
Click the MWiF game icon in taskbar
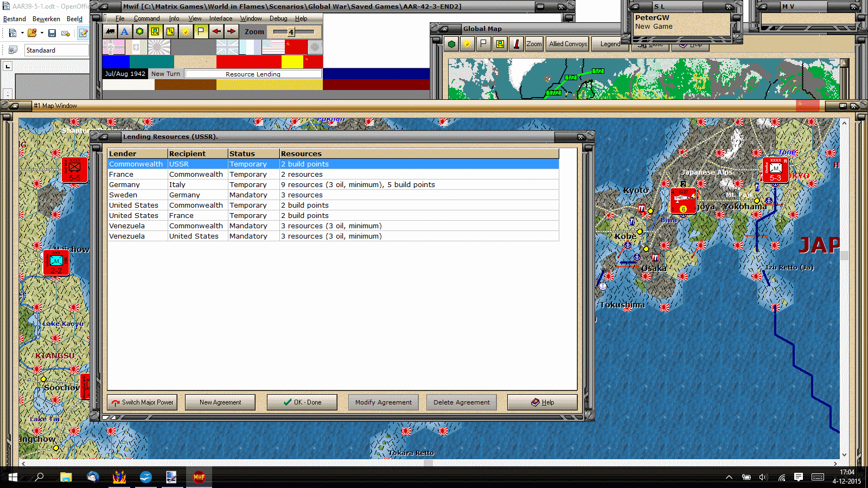pos(199,477)
